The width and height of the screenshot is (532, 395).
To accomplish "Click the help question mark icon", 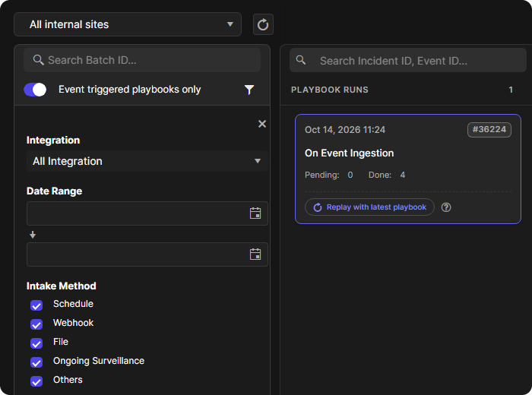I will 446,207.
